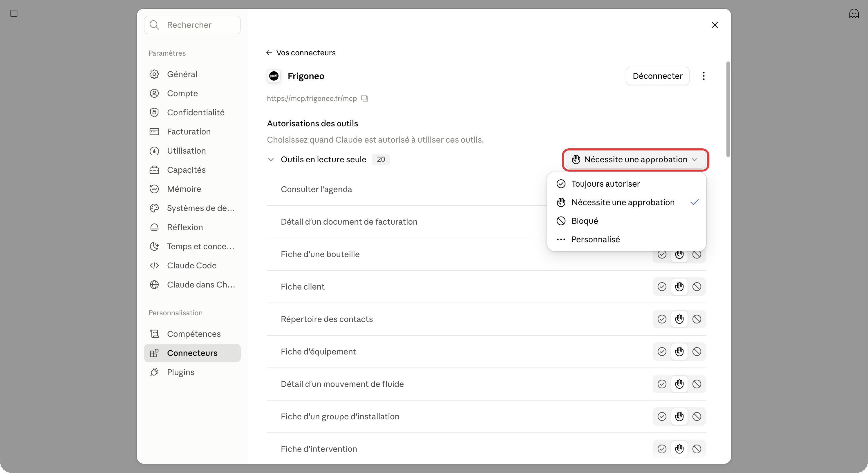Viewport: 868px width, 473px height.
Task: Block Fiche client tool
Action: click(697, 287)
